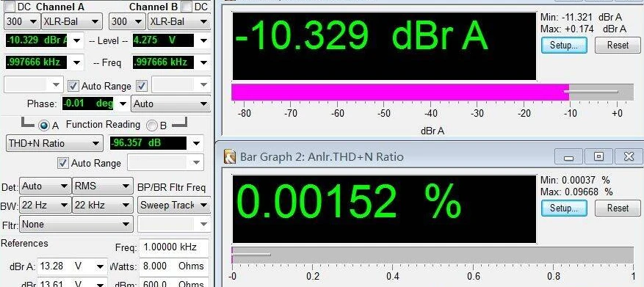Screen dimensions: 644x287
Task: Open THD+N Ratio function dropdown
Action: pos(54,143)
